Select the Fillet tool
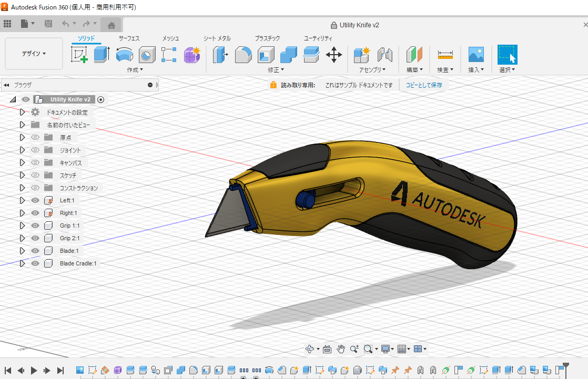The height and width of the screenshot is (379, 588). click(x=243, y=55)
